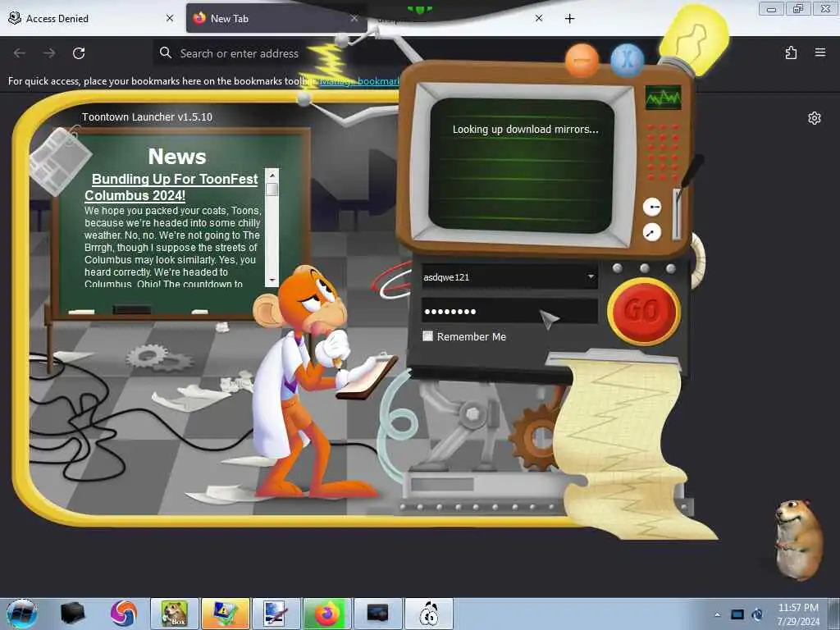Viewport: 840px width, 630px height.
Task: Click the browser settings gear icon
Action: (815, 118)
